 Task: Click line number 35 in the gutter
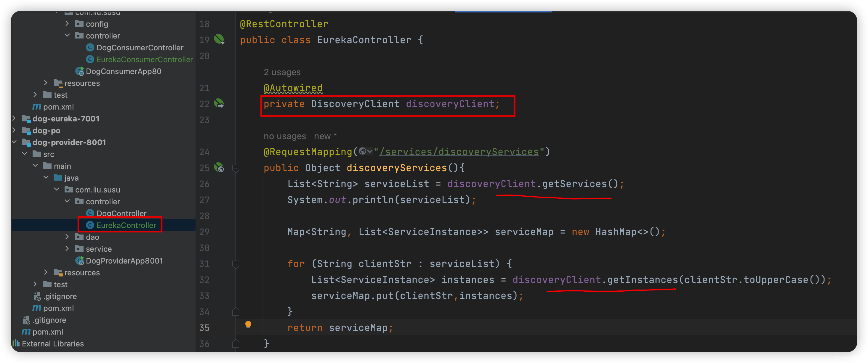[x=204, y=328]
